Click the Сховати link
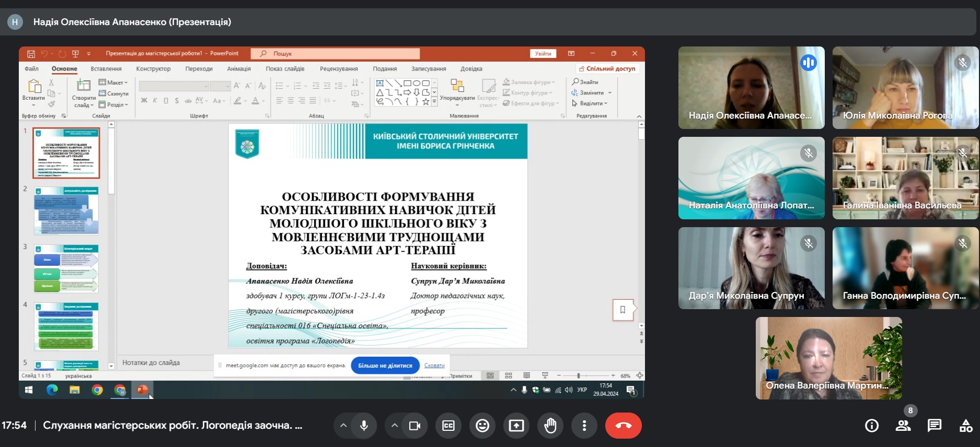 [x=434, y=366]
